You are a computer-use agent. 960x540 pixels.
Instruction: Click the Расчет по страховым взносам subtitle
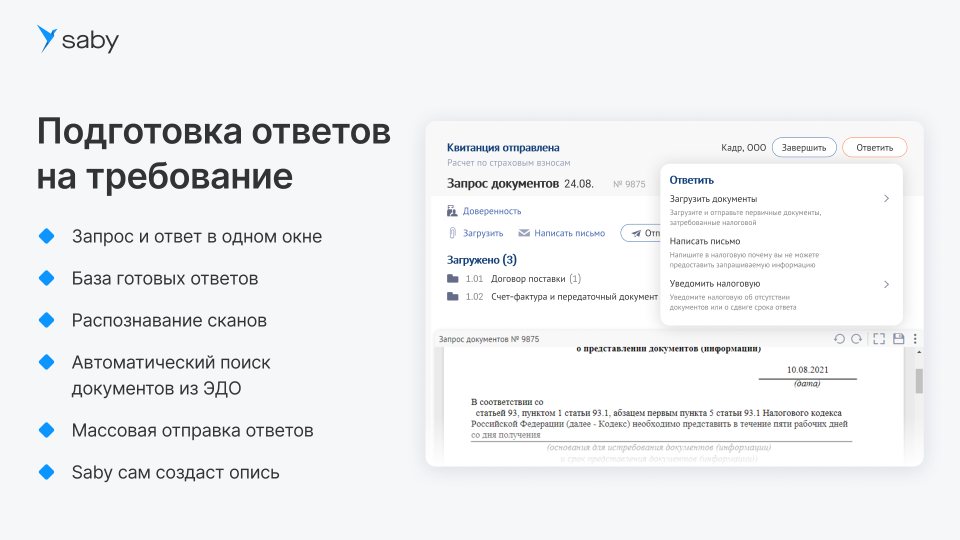(x=508, y=163)
